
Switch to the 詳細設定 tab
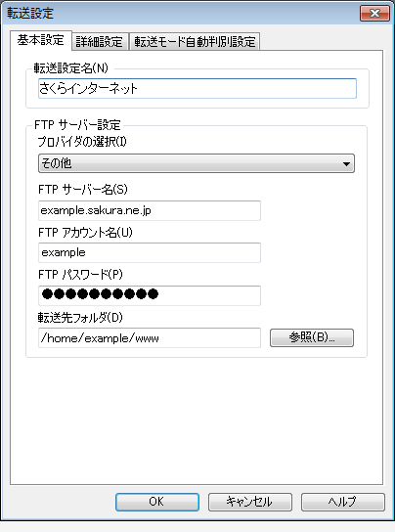pyautogui.click(x=100, y=42)
